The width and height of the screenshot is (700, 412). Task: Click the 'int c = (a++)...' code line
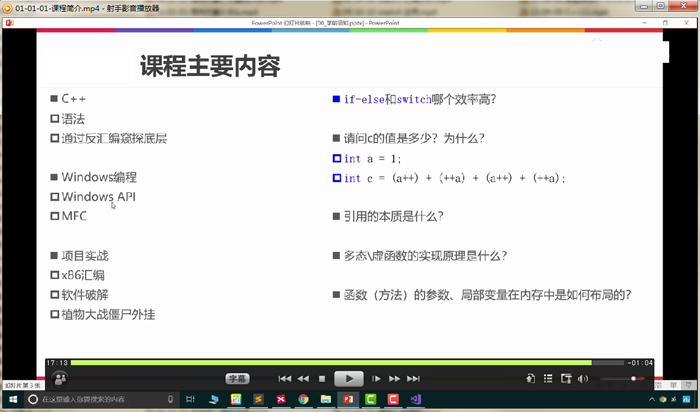[454, 178]
